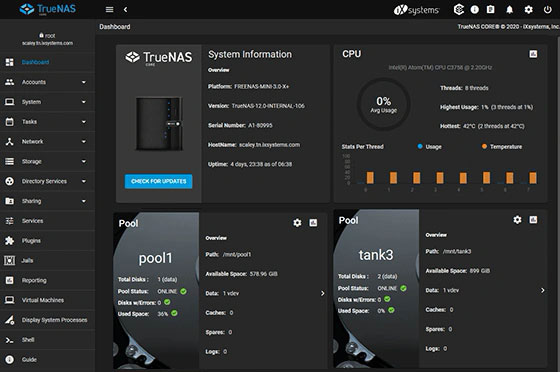Open the Services menu item
560x372 pixels.
[x=47, y=221]
